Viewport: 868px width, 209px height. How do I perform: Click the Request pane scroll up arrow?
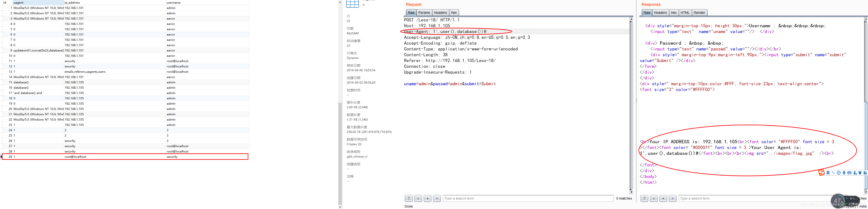pos(631,19)
